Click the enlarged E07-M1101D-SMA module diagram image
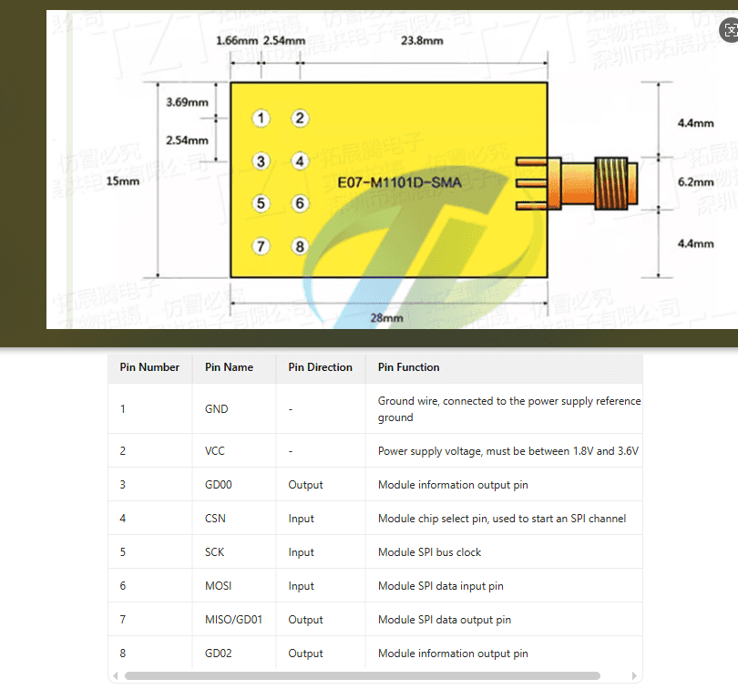The height and width of the screenshot is (700, 738). (x=392, y=170)
